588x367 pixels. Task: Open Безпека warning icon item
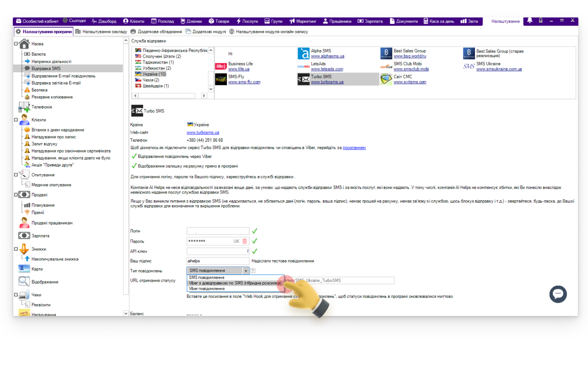[x=39, y=90]
